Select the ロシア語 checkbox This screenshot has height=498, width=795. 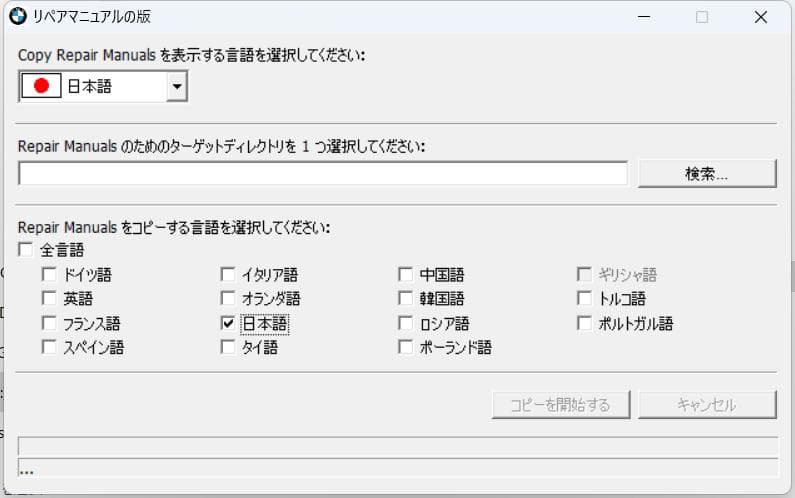pyautogui.click(x=405, y=323)
